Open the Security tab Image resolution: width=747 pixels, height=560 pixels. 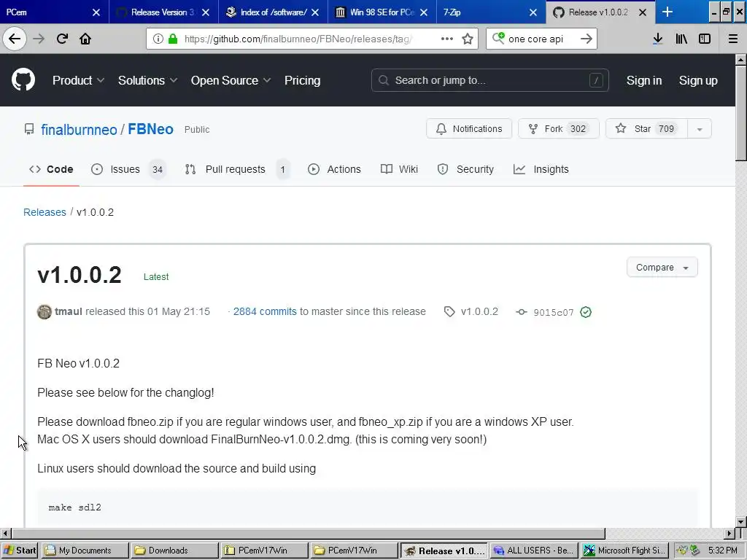point(465,169)
